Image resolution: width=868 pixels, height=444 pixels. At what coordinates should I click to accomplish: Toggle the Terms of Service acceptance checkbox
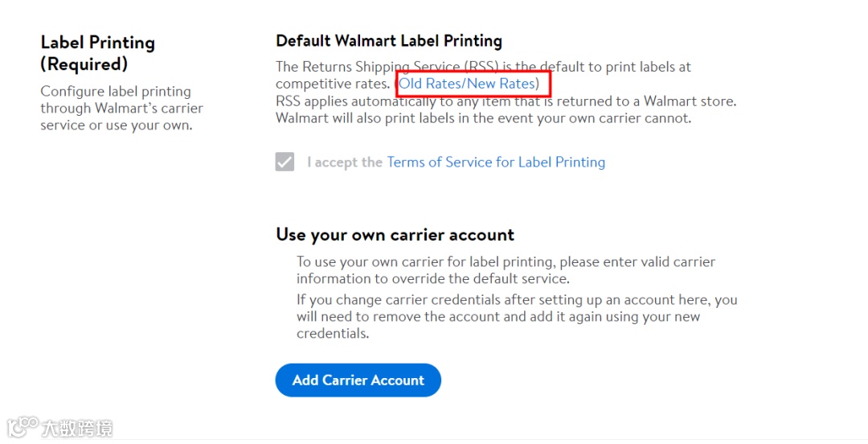click(285, 162)
